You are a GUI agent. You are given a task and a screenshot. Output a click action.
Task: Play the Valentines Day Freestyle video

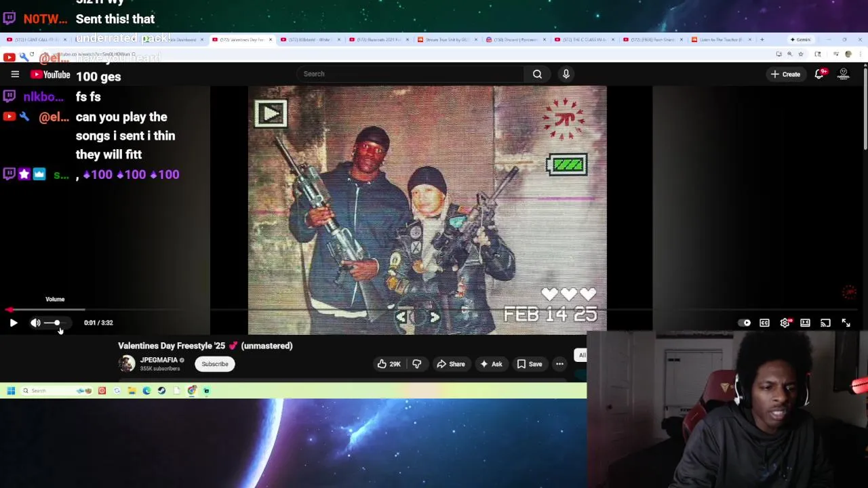tap(14, 323)
